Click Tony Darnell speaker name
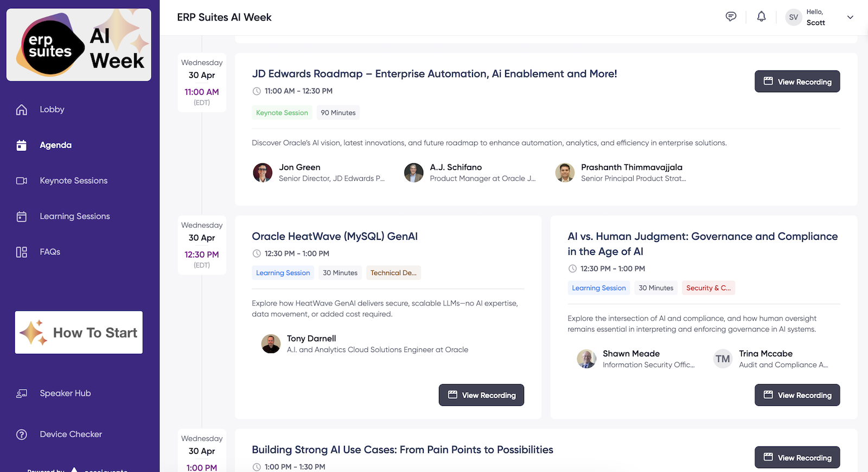This screenshot has height=472, width=868. pos(311,339)
